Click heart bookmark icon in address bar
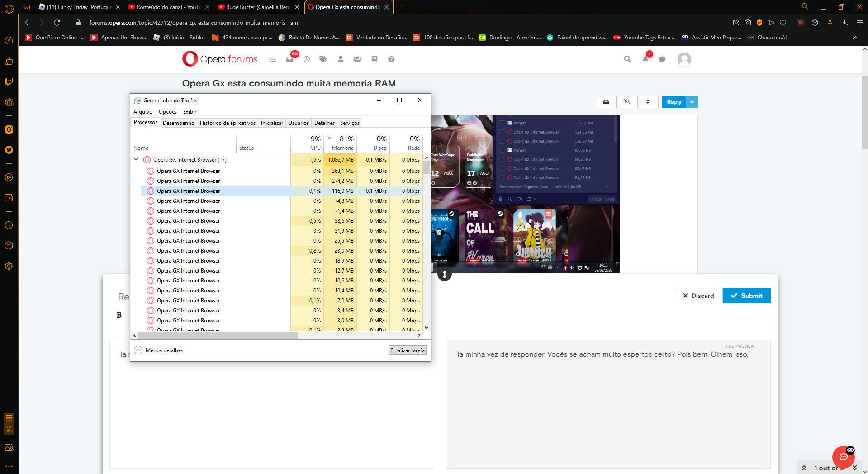Screen dimensions: 868x474 point(783,23)
